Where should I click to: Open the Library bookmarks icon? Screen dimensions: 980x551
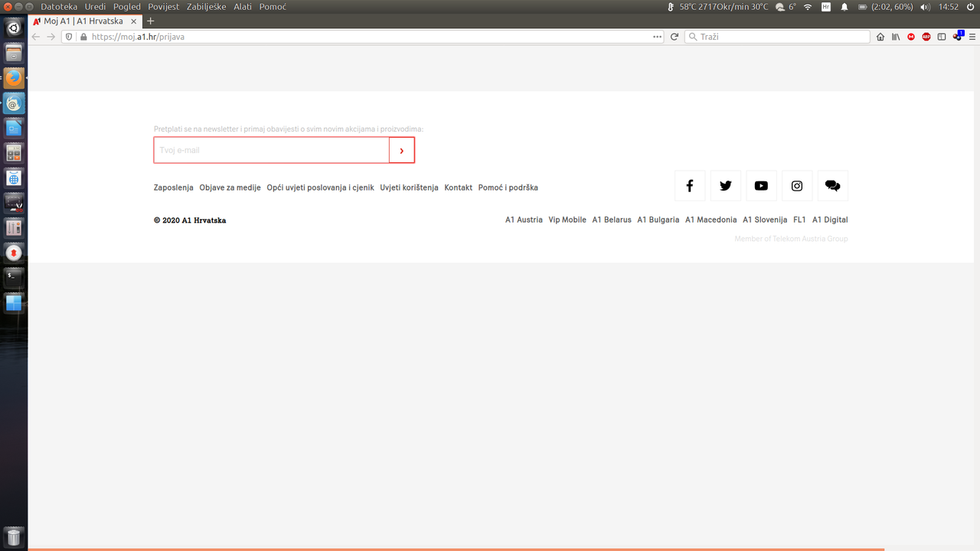click(895, 37)
